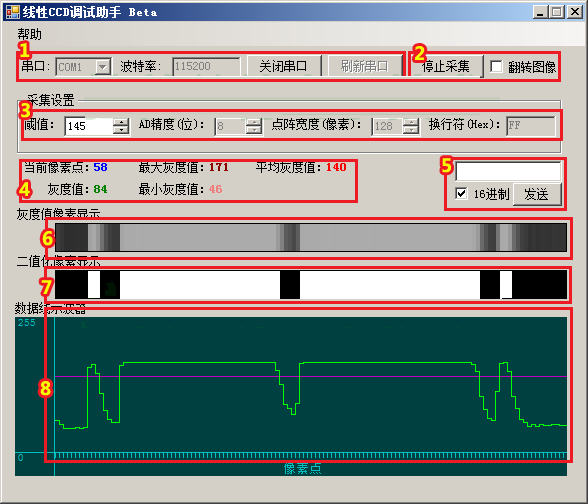
Task: Decrease 点阵宽度 with the down arrow
Action: [x=411, y=130]
